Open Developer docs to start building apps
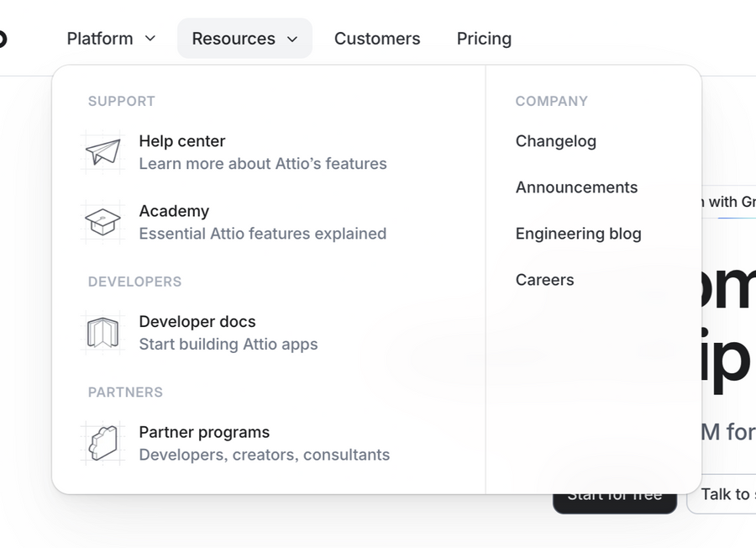This screenshot has height=548, width=756. coord(197,322)
